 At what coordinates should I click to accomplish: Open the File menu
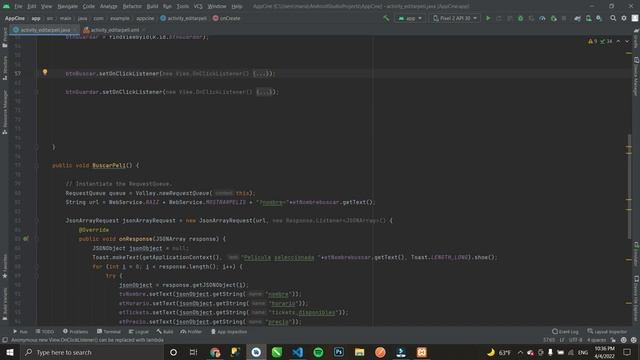pos(18,6)
